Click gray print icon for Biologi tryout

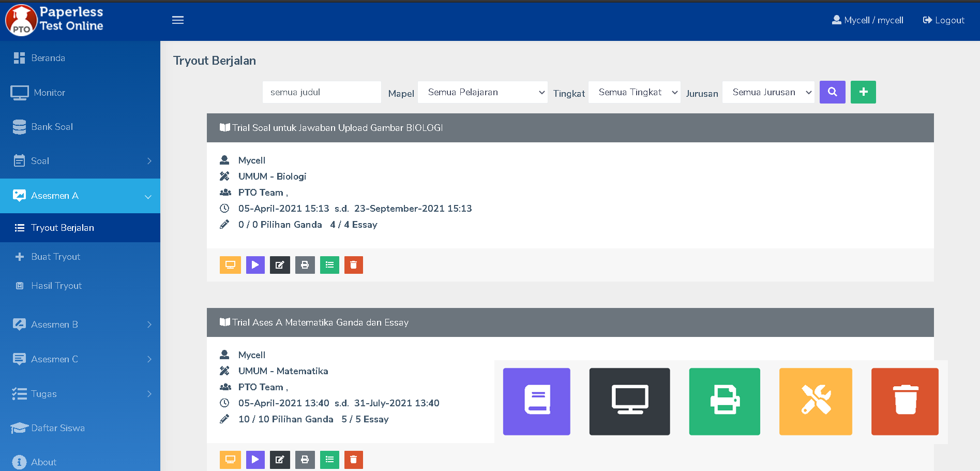pos(305,265)
